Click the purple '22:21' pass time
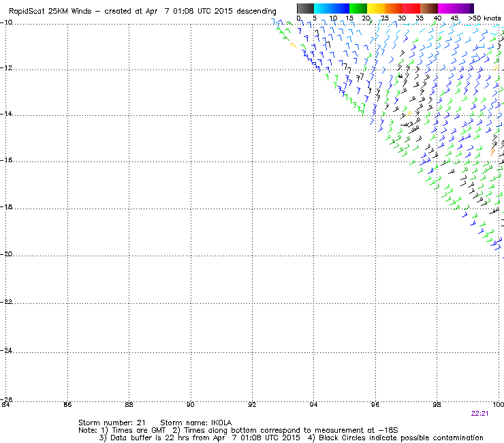This screenshot has width=504, height=443. click(x=480, y=414)
